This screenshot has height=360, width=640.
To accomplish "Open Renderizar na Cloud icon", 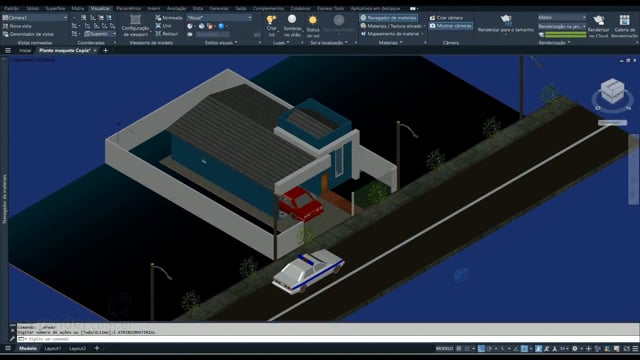I will coord(599,20).
